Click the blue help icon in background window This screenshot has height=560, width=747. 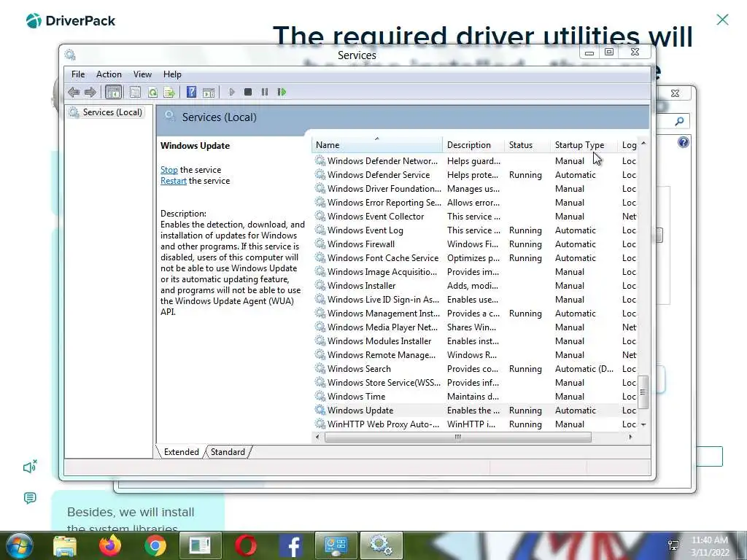(x=683, y=142)
